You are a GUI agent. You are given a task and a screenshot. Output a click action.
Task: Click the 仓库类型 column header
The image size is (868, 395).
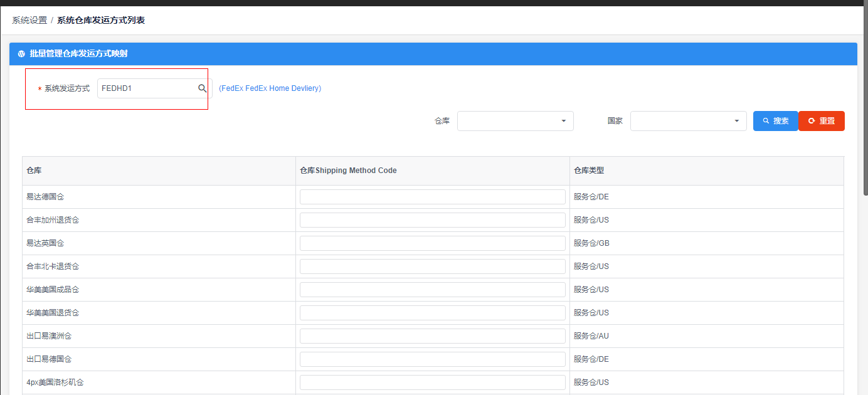707,171
